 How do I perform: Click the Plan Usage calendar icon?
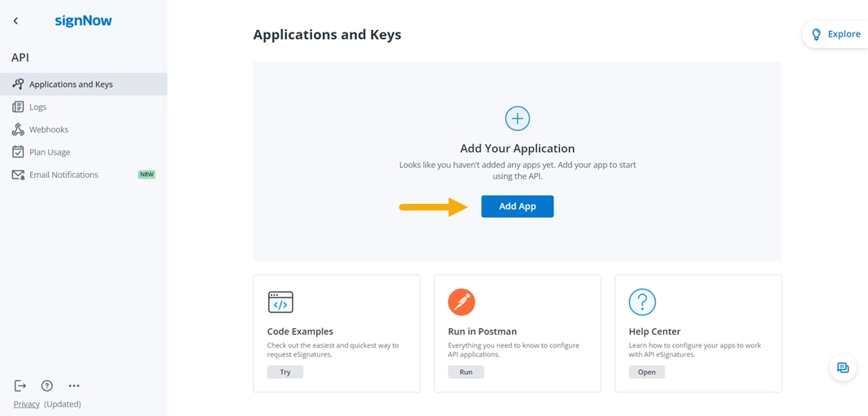coord(18,152)
